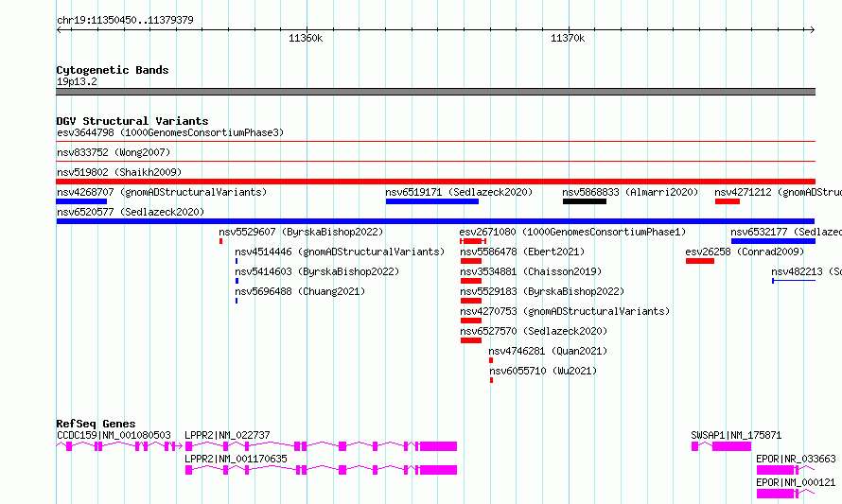
Task: Select the red bar under nsv5529183
Action: (x=471, y=301)
